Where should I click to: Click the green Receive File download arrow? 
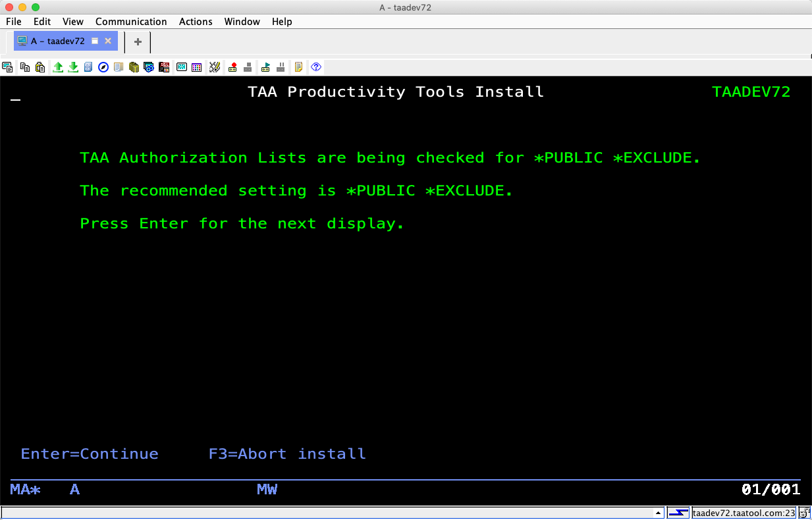click(73, 67)
